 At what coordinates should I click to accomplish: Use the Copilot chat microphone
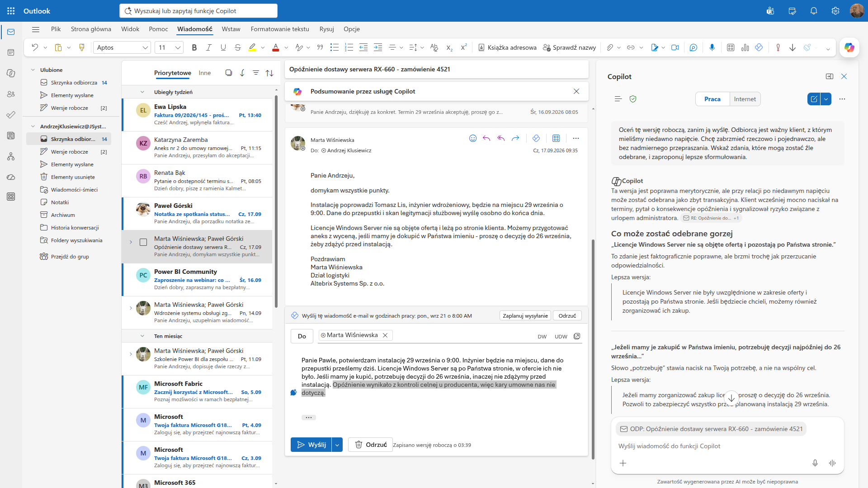[x=815, y=463]
